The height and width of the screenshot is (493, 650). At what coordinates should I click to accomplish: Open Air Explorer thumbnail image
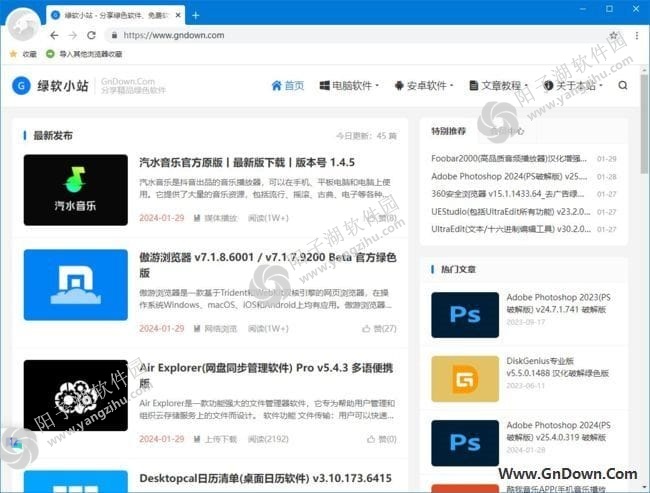[76, 396]
